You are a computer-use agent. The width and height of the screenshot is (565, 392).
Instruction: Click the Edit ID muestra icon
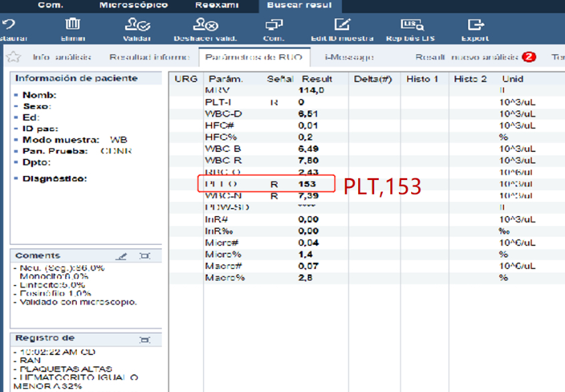(x=342, y=25)
